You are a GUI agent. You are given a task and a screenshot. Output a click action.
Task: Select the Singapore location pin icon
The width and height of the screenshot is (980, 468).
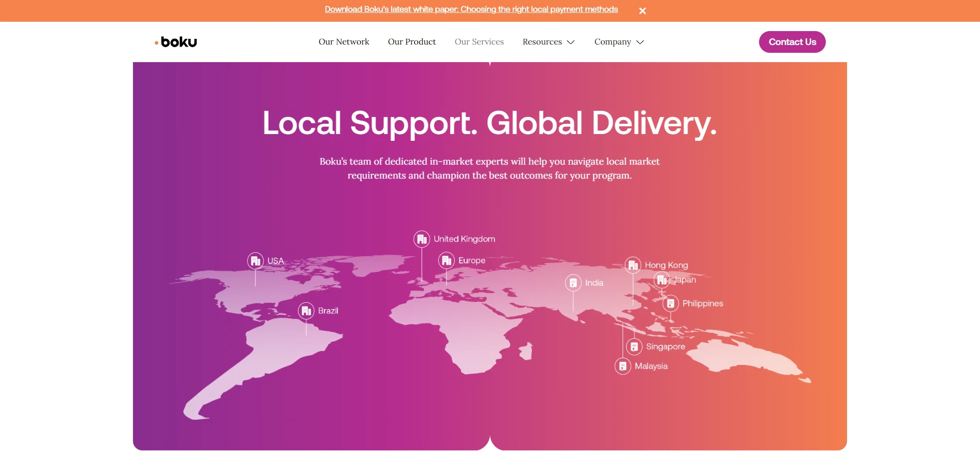click(x=634, y=347)
